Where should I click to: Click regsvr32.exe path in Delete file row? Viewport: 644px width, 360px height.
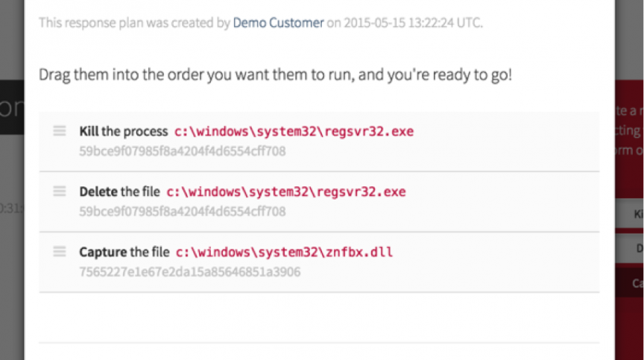point(285,192)
